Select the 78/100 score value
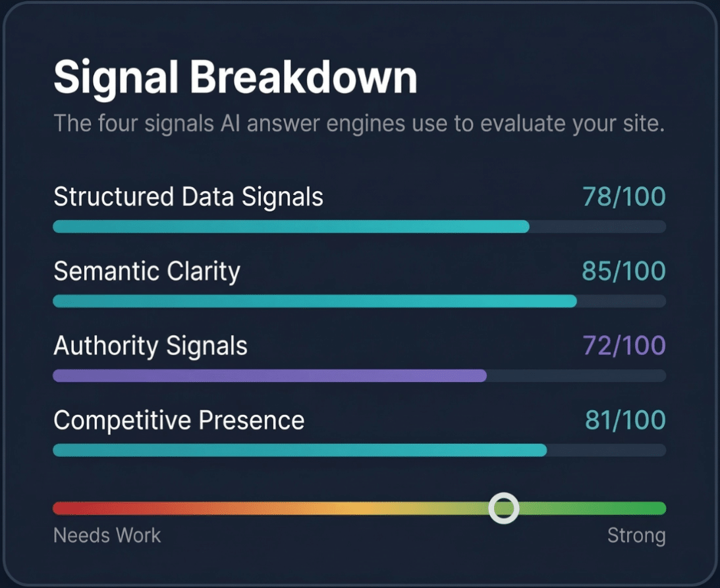 624,196
